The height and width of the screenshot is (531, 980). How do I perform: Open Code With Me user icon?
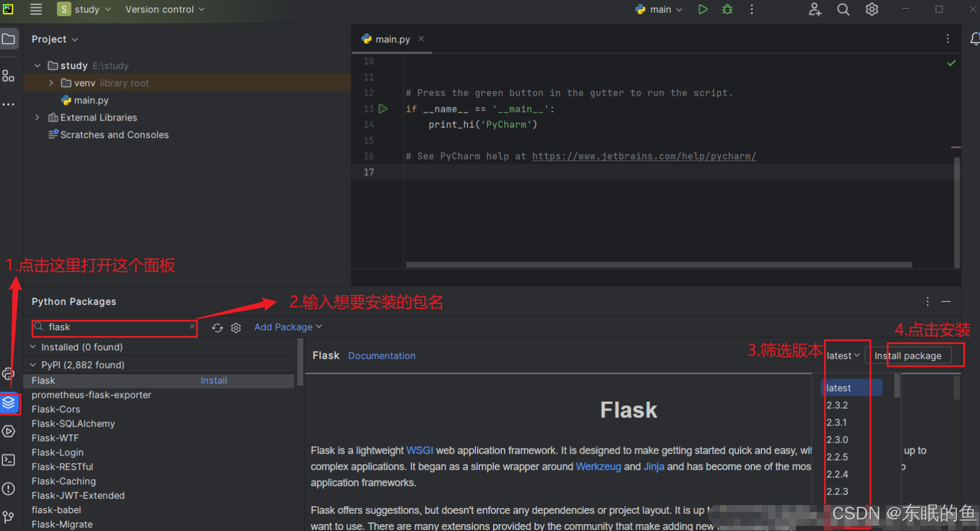(814, 9)
